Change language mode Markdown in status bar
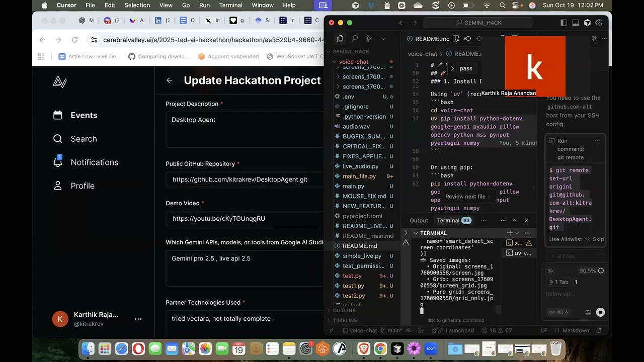This screenshot has height=362, width=644. [x=576, y=330]
